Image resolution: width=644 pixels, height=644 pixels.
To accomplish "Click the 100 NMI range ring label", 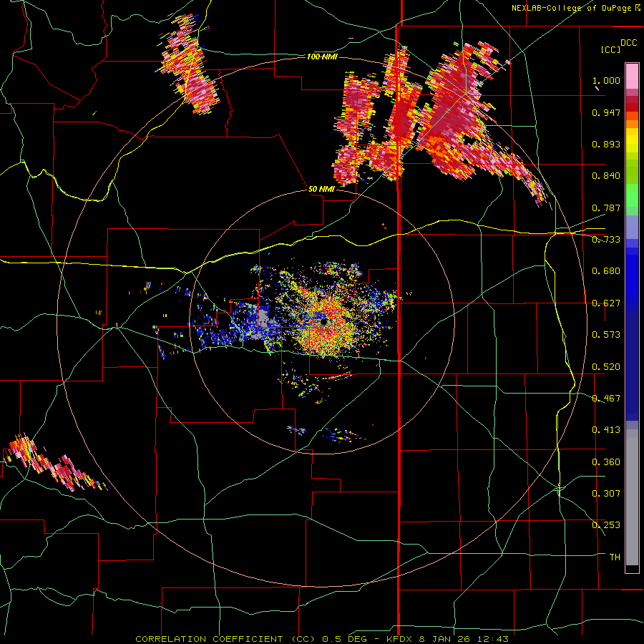I will pos(322,57).
